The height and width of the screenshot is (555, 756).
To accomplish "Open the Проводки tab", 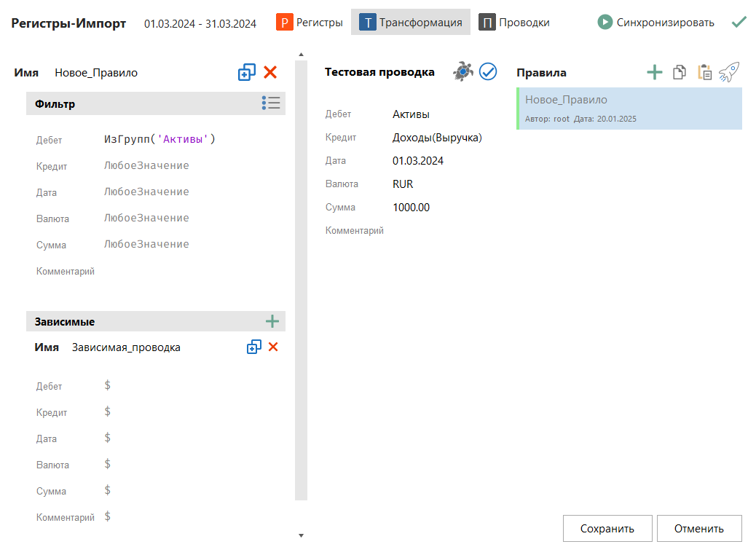I will [514, 23].
